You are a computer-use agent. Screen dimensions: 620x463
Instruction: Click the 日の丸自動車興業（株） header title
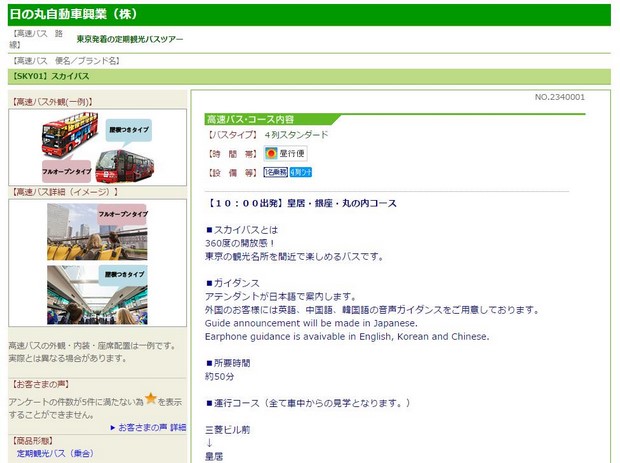74,14
